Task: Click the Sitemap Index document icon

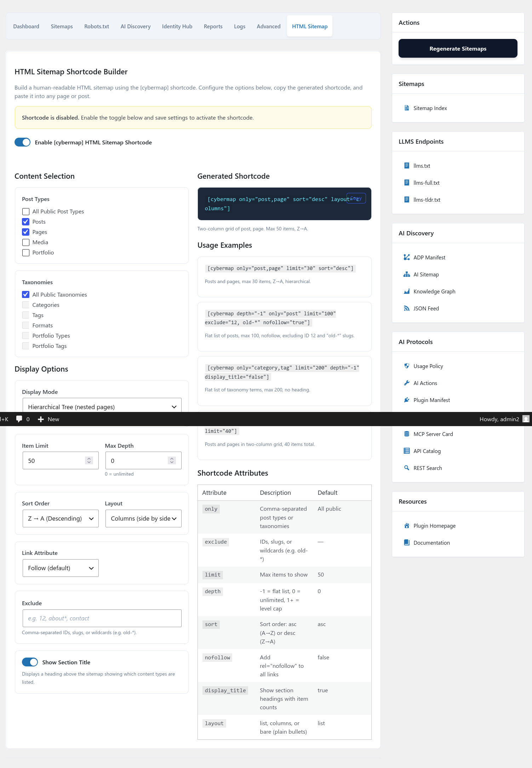Action: [407, 108]
